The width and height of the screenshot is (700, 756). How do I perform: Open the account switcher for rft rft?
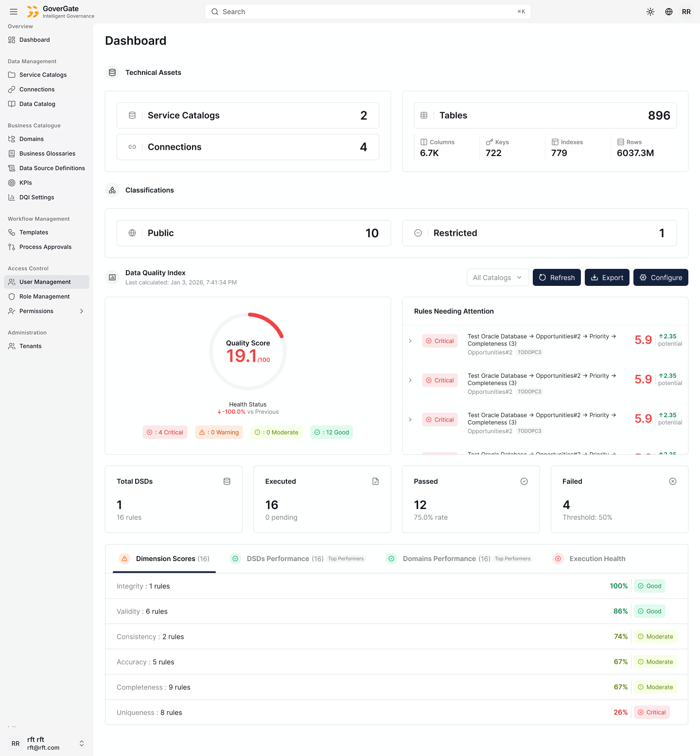[x=82, y=743]
